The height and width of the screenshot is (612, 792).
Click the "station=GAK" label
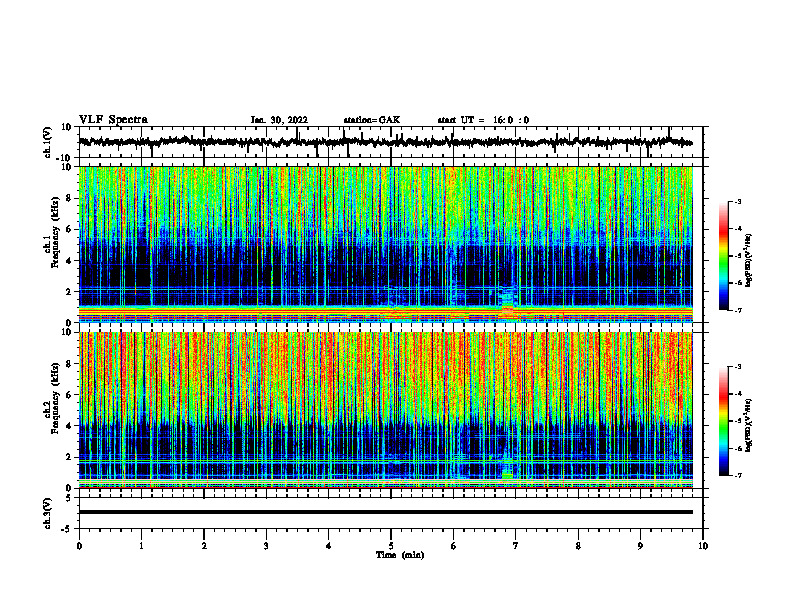(x=372, y=120)
